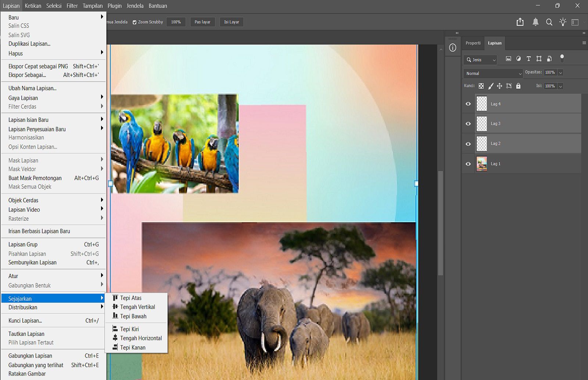The height and width of the screenshot is (380, 588).
Task: Open the Normal blend mode dropdown
Action: (x=493, y=74)
